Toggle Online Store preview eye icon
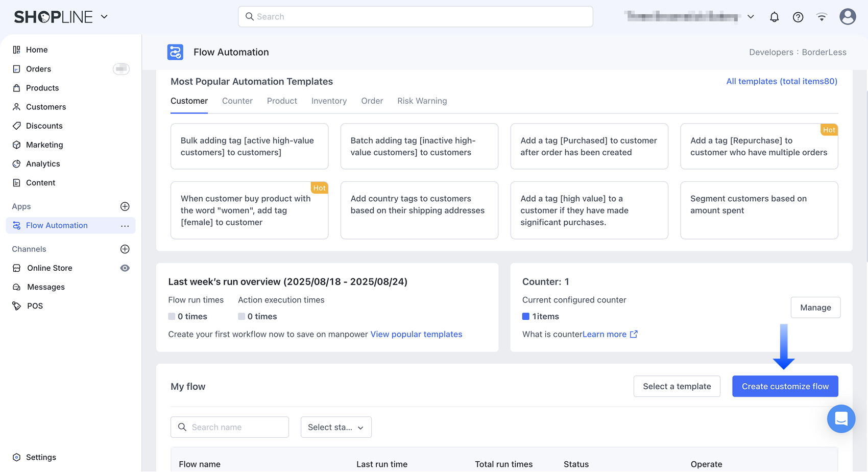The width and height of the screenshot is (868, 472). click(125, 268)
